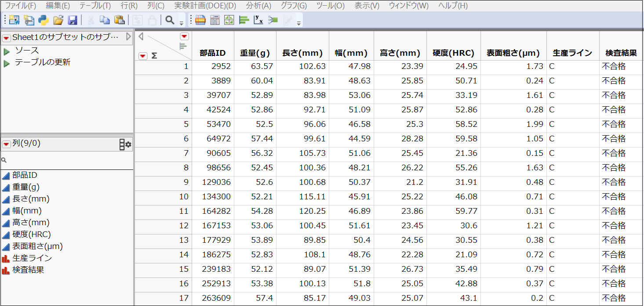This screenshot has width=644, height=306.
Task: Run the Python script editor icon
Action: pyautogui.click(x=44, y=20)
